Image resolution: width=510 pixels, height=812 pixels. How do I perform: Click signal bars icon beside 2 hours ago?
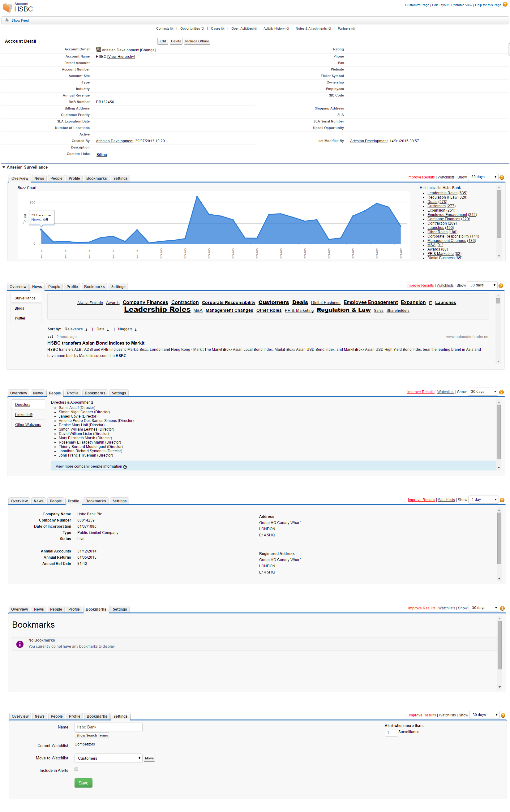pyautogui.click(x=50, y=337)
